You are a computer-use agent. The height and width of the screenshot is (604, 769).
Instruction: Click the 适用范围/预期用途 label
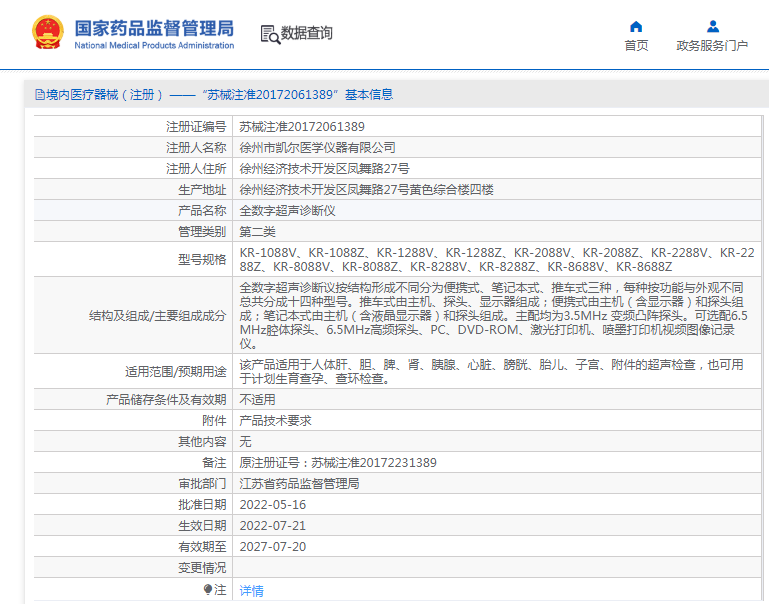[176, 372]
